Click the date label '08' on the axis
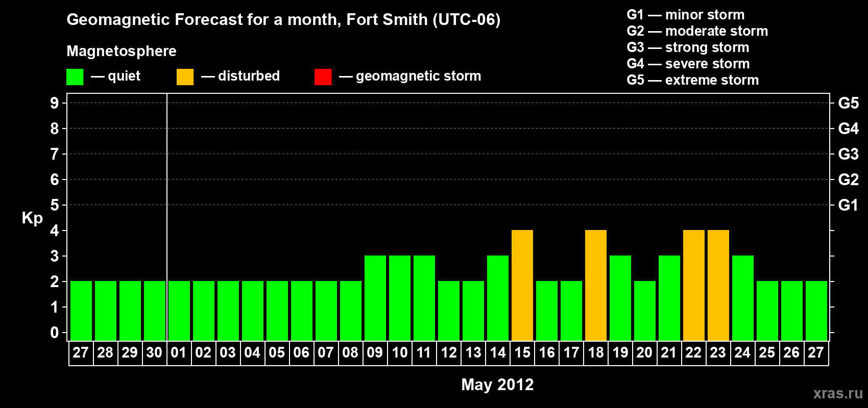The height and width of the screenshot is (408, 868). [350, 353]
